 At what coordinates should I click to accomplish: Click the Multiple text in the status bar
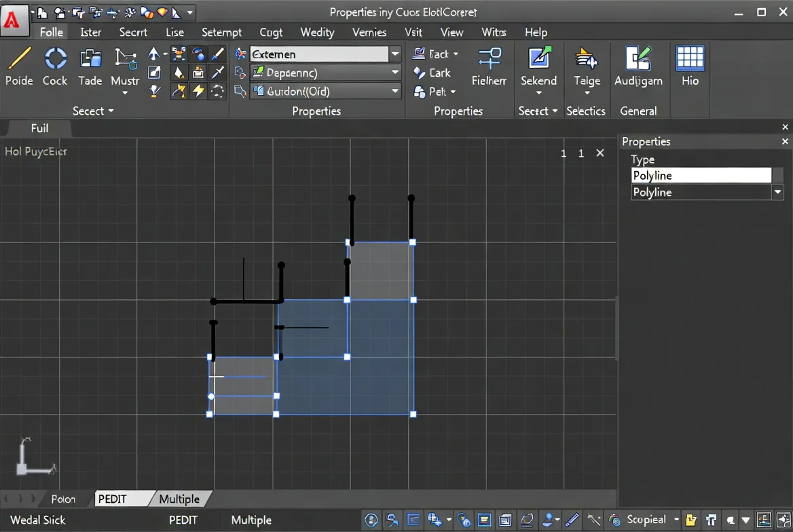pos(251,520)
